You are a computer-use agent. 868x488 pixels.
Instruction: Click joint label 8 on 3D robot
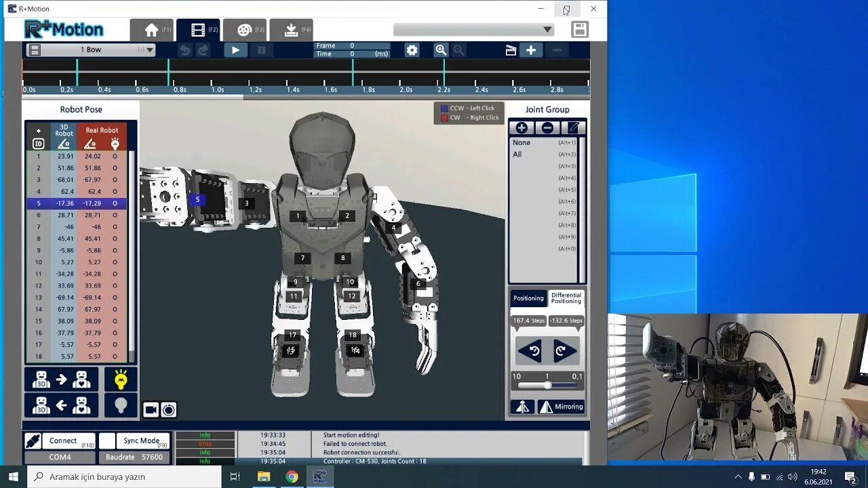(343, 258)
